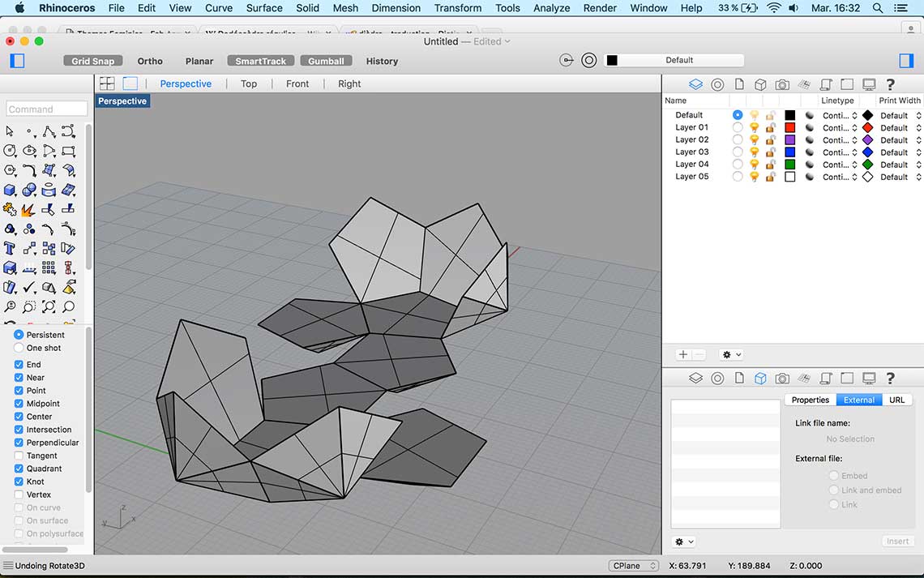
Task: Select the arrow pointer selection tool
Action: (10, 131)
